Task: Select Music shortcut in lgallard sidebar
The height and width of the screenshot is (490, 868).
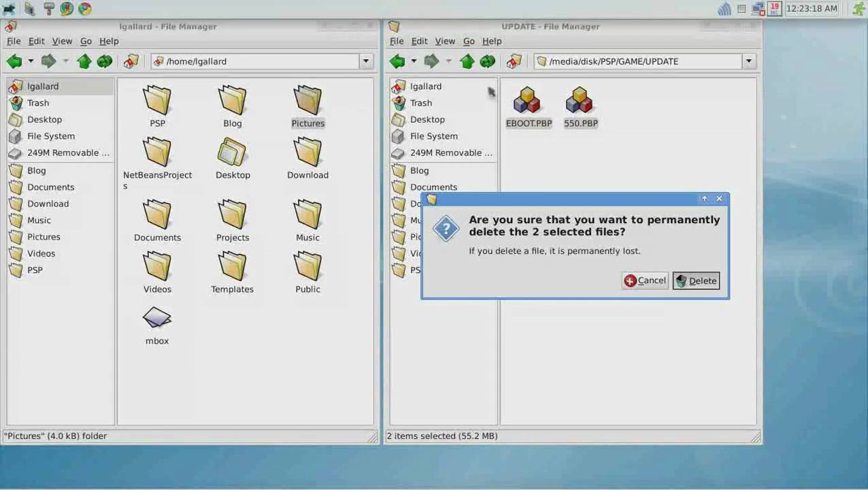Action: coord(61,220)
